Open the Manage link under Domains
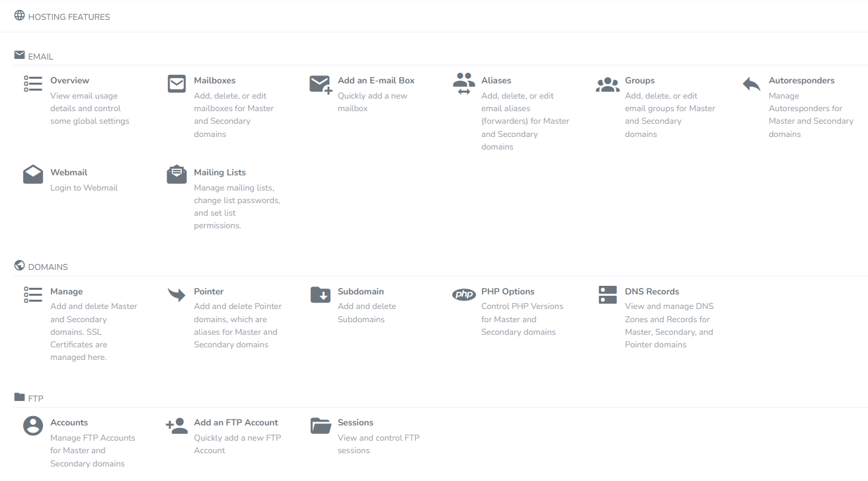The image size is (868, 481). point(66,291)
